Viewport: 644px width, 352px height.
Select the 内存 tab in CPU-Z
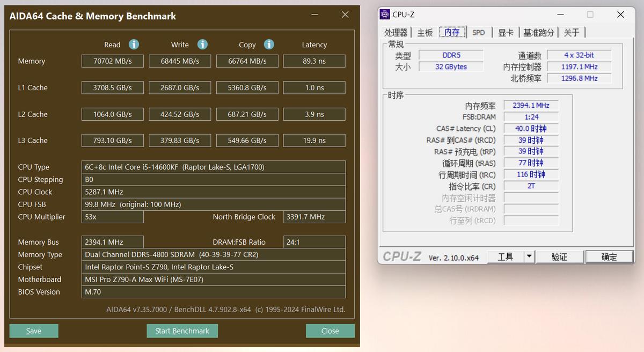452,32
